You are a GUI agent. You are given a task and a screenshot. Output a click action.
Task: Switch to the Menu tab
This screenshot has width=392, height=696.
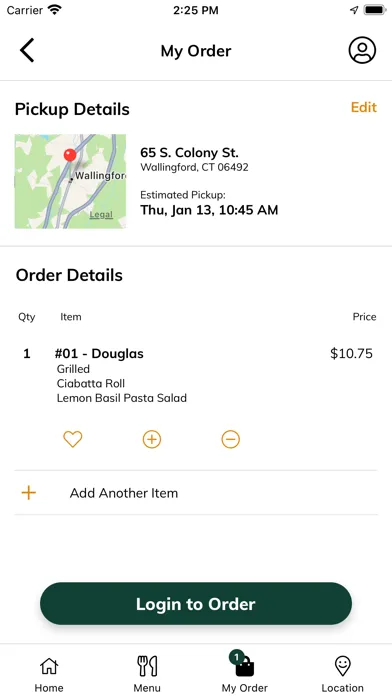[x=147, y=674]
